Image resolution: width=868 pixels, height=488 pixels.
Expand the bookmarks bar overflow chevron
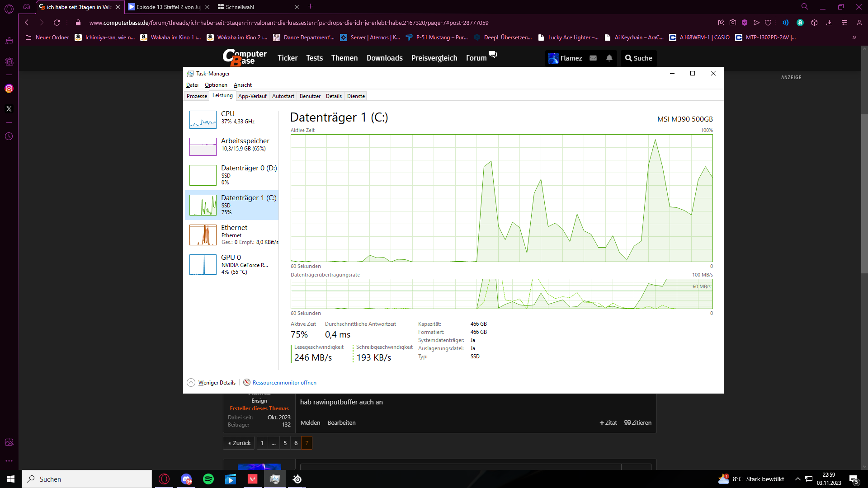tap(854, 38)
